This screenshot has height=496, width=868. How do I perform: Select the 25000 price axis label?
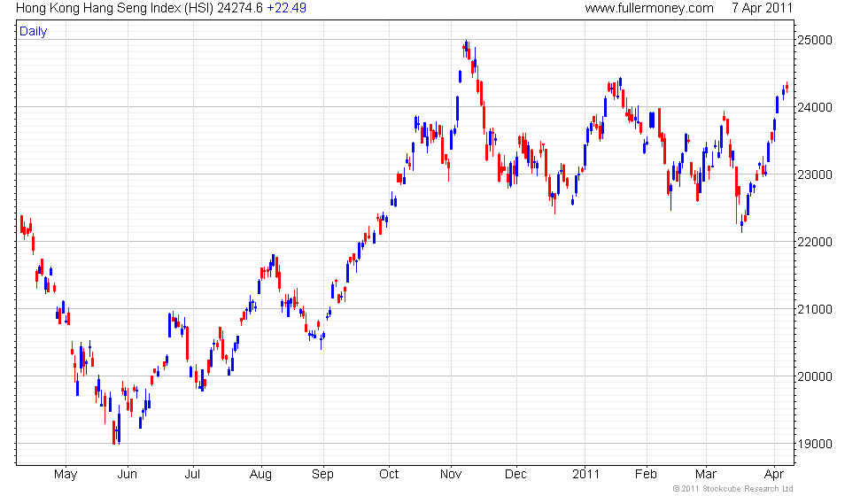(814, 41)
